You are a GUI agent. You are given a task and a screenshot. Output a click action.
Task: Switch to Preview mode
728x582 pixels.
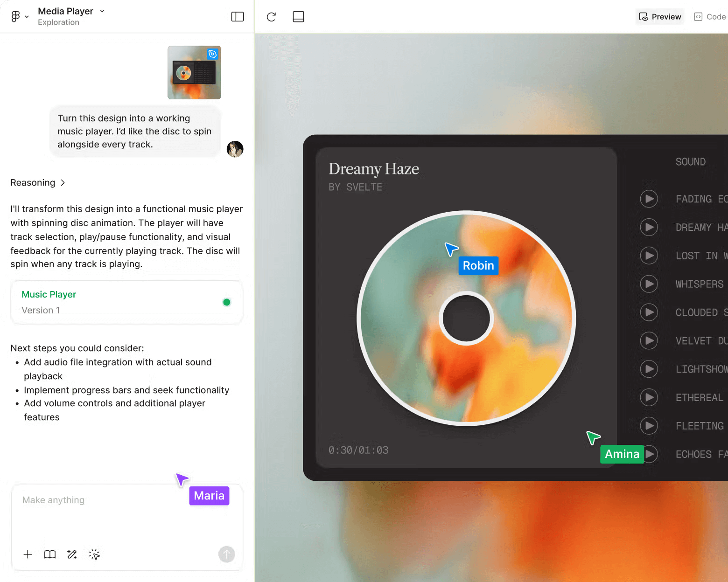point(659,16)
